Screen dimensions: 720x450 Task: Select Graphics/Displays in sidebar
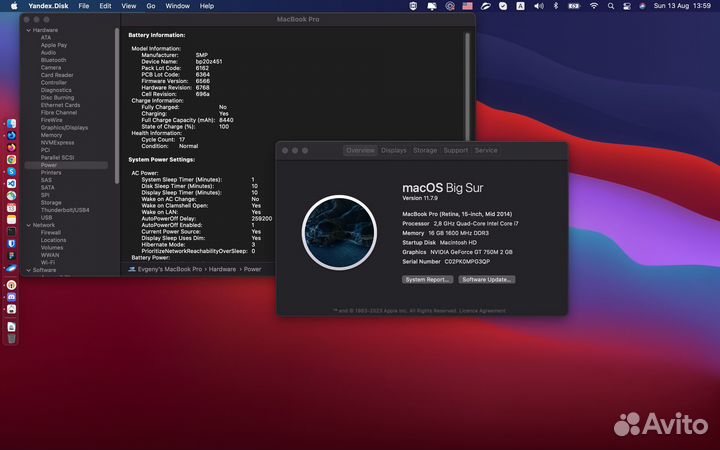[64, 128]
